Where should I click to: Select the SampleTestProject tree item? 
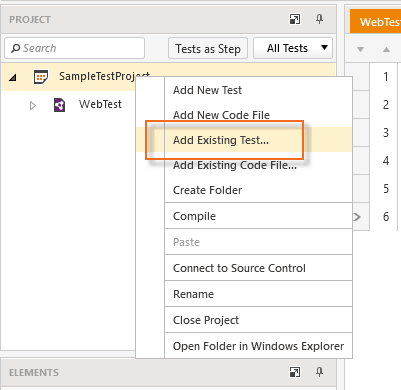coord(104,76)
